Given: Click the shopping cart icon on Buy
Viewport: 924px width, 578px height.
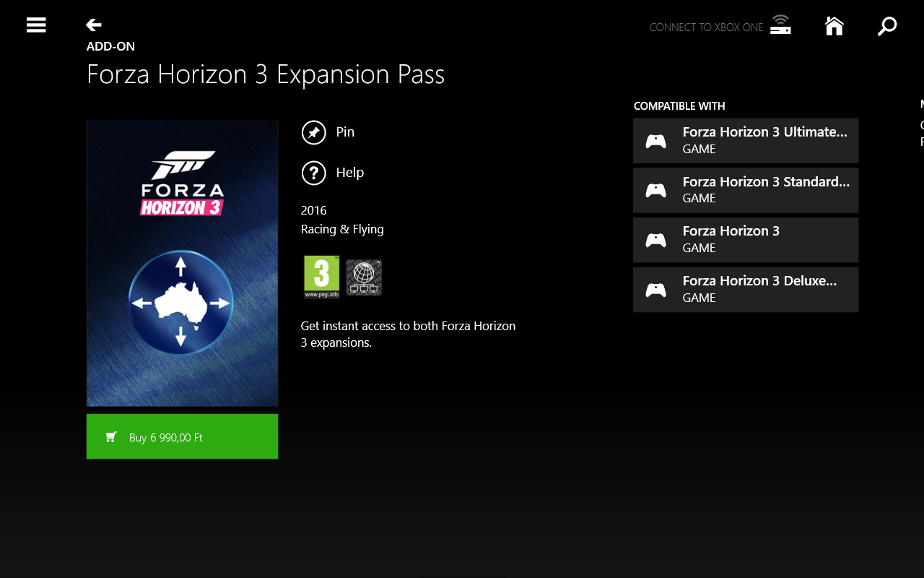Looking at the screenshot, I should coord(111,437).
